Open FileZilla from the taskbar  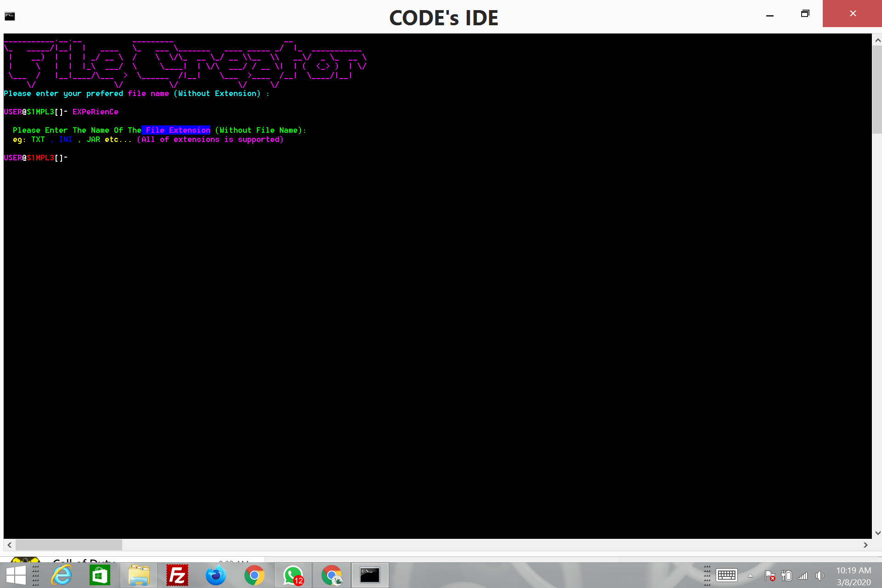pos(177,575)
